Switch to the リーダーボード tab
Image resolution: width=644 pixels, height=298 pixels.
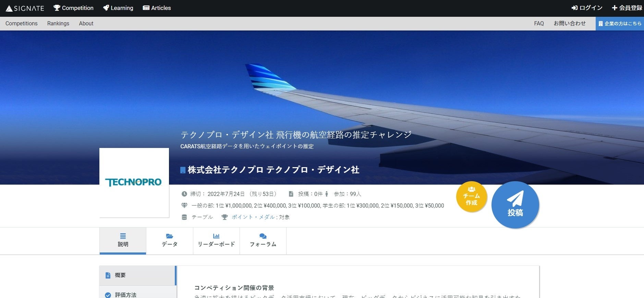(x=216, y=241)
